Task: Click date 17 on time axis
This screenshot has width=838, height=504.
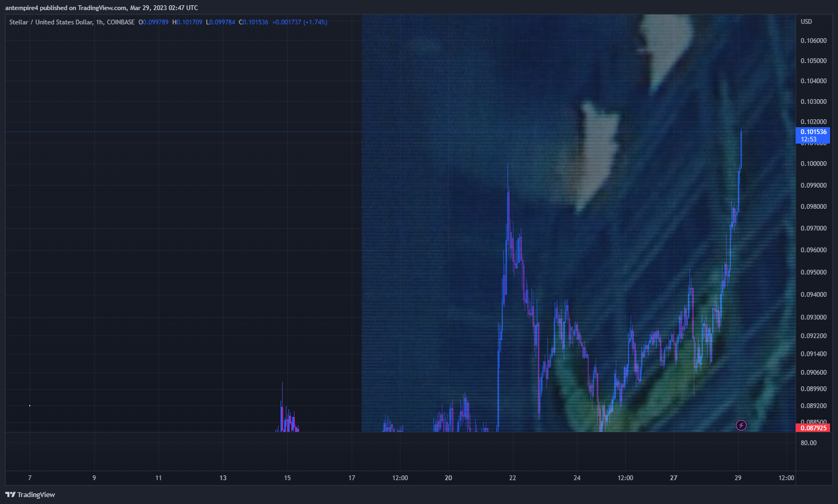Action: pos(352,478)
